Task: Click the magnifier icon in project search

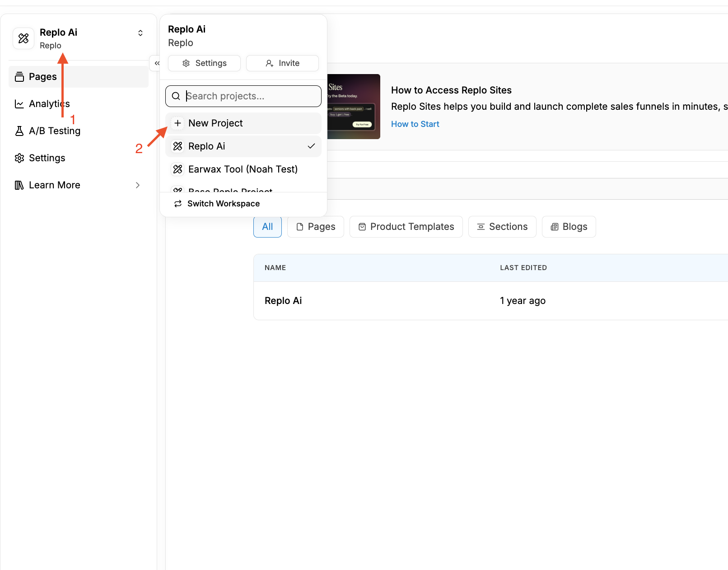Action: 176,96
